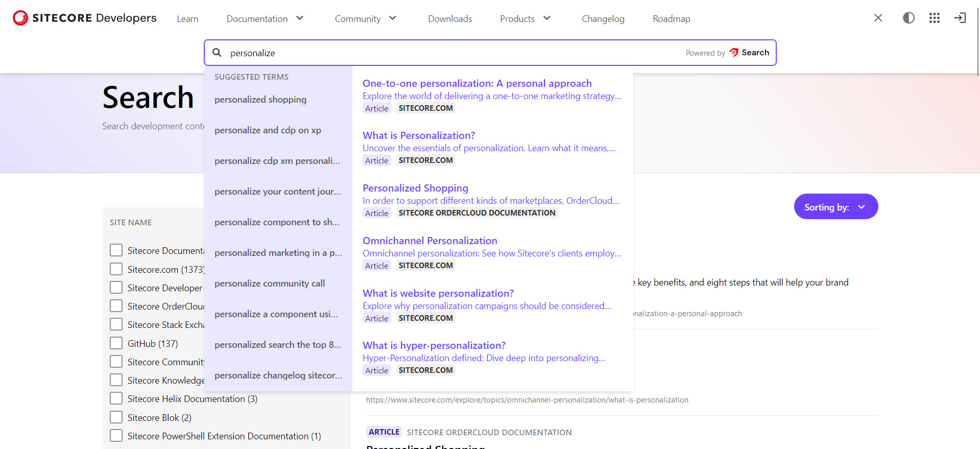Click the sign-in arrow icon
This screenshot has height=449, width=980.
click(x=960, y=18)
